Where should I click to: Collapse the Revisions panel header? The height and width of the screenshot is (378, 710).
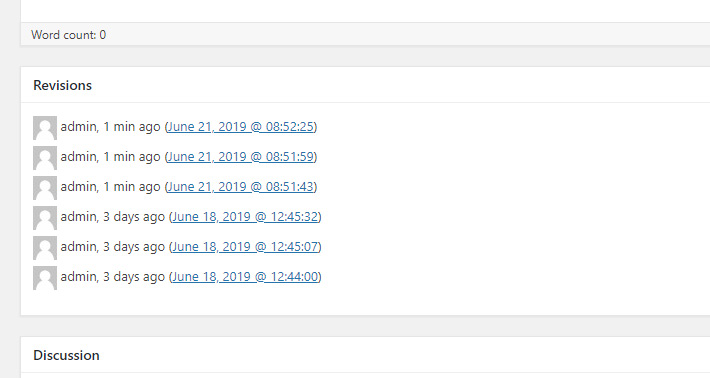[x=365, y=85]
